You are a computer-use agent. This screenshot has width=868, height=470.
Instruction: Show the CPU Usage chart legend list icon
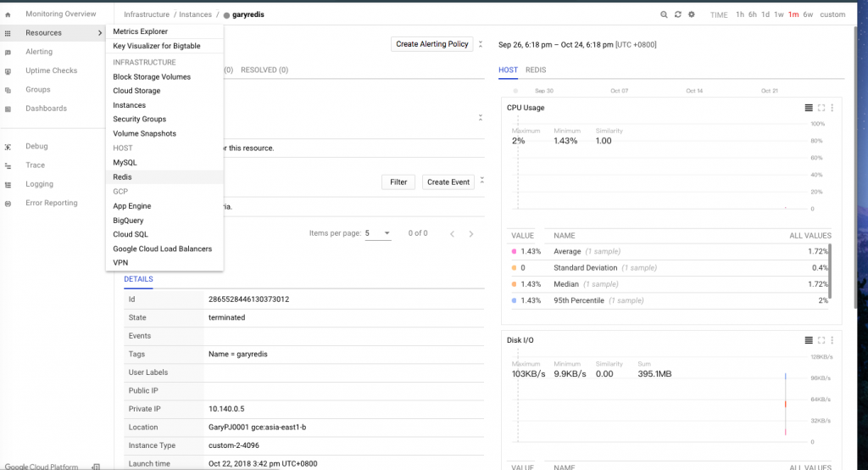tap(809, 108)
